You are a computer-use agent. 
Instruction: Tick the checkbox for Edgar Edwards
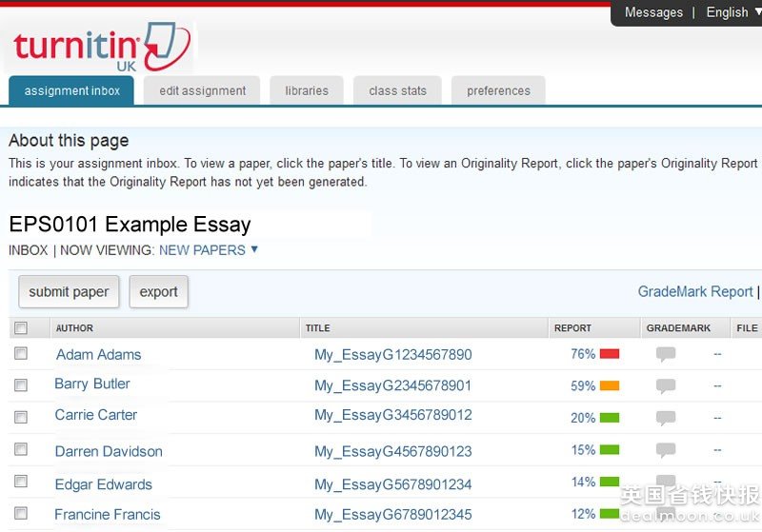tap(21, 482)
